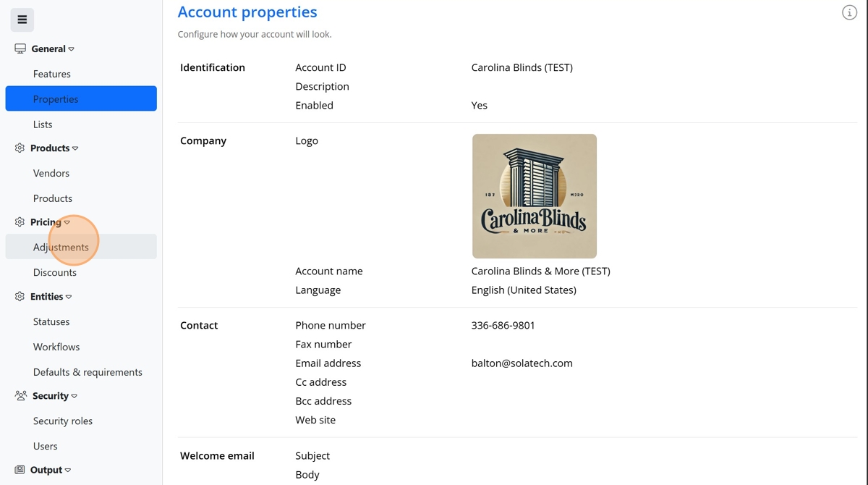
Task: Open the Lists page
Action: pyautogui.click(x=81, y=125)
